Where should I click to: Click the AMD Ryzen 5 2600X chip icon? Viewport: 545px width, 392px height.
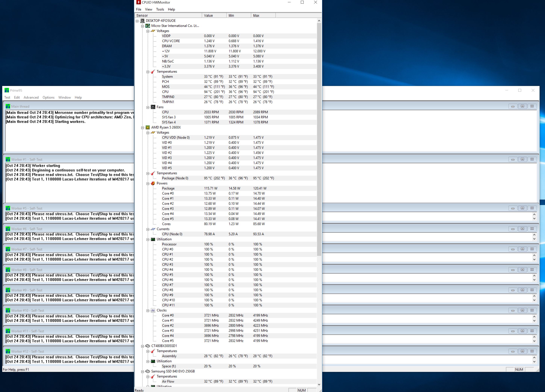click(x=148, y=127)
